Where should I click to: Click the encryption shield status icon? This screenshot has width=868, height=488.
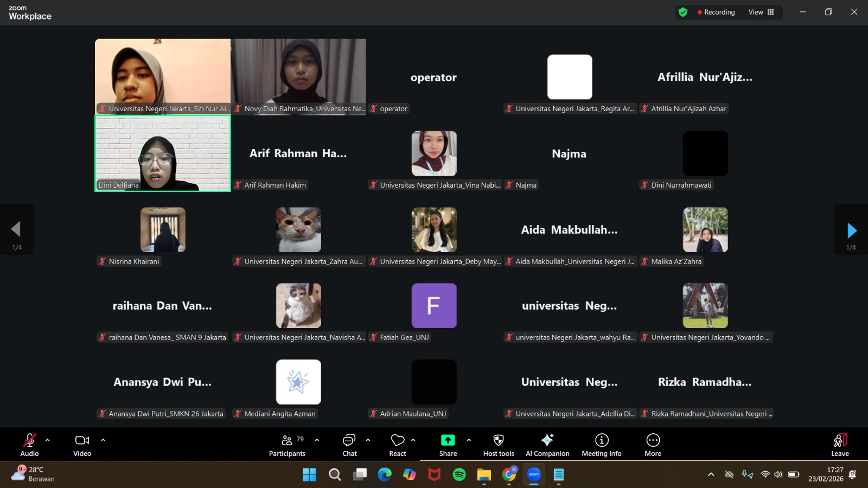(x=683, y=12)
